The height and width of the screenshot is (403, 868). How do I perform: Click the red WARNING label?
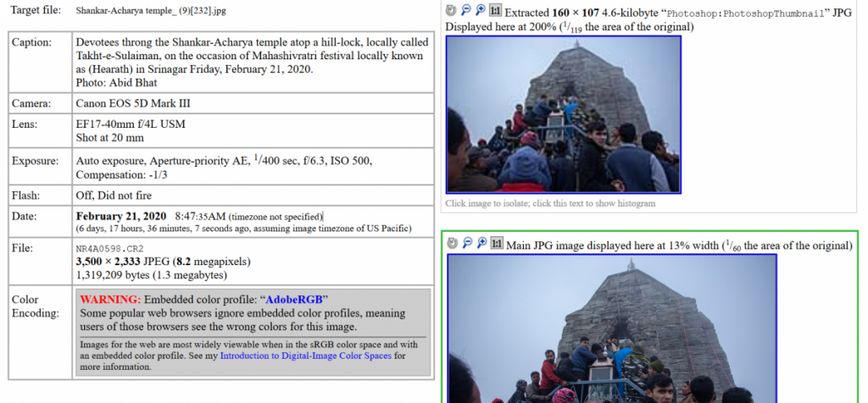tap(109, 300)
